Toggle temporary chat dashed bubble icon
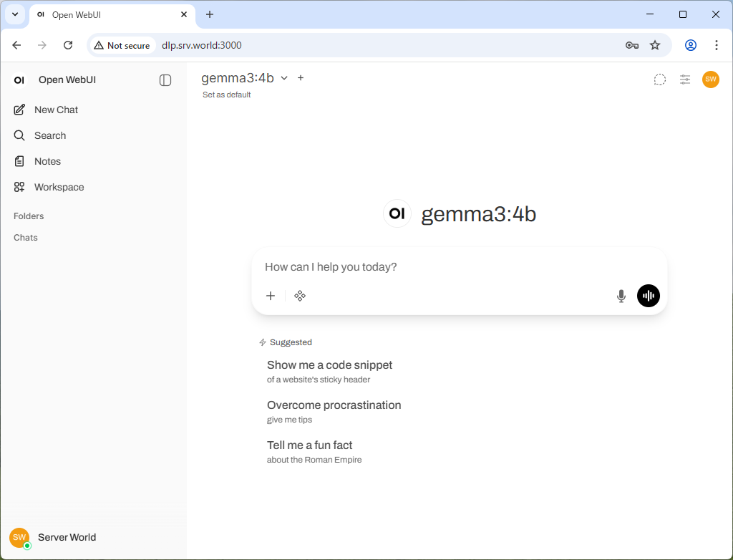 coord(659,79)
